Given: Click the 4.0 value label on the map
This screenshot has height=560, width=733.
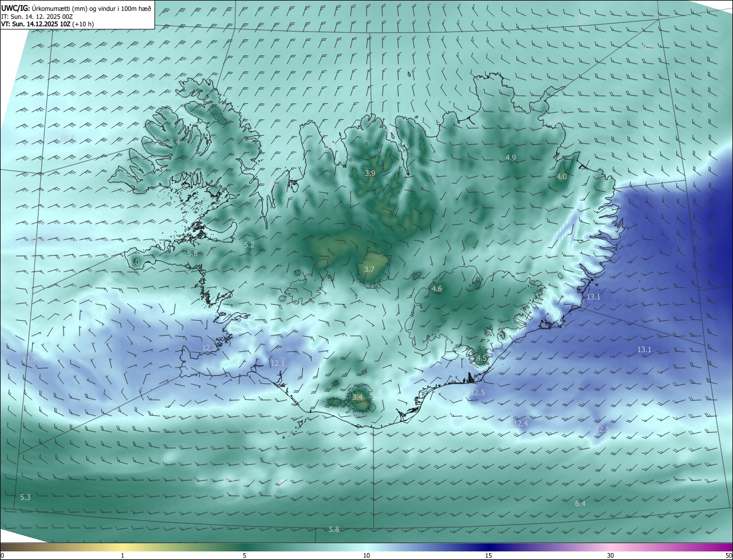Looking at the screenshot, I should [x=562, y=177].
